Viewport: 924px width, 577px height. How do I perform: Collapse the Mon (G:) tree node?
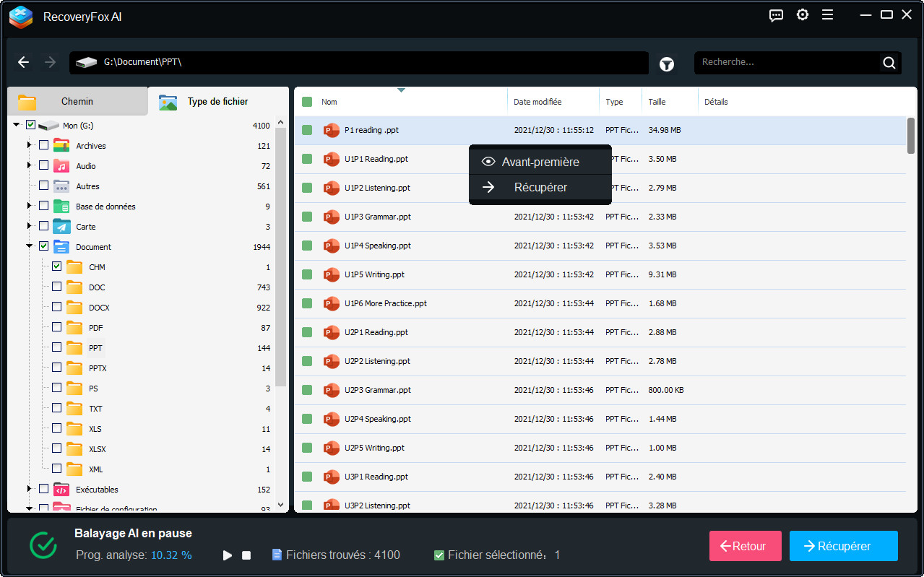point(17,125)
